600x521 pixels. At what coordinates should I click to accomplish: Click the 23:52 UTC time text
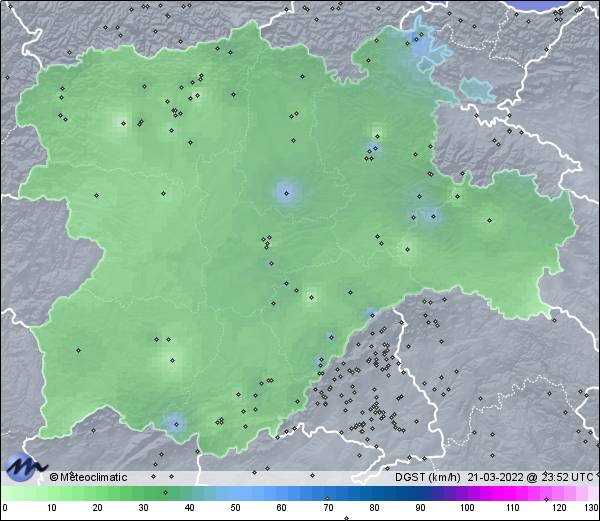click(567, 477)
